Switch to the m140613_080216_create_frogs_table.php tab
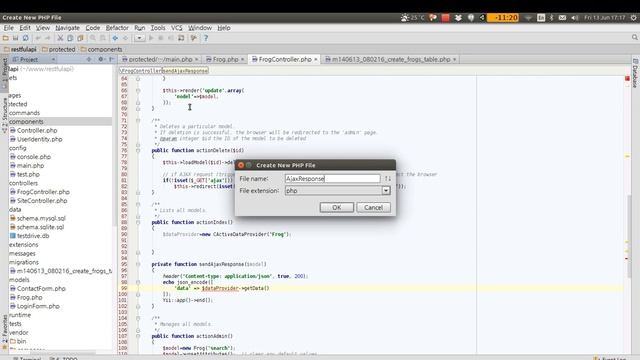The height and width of the screenshot is (360, 640). 391,59
